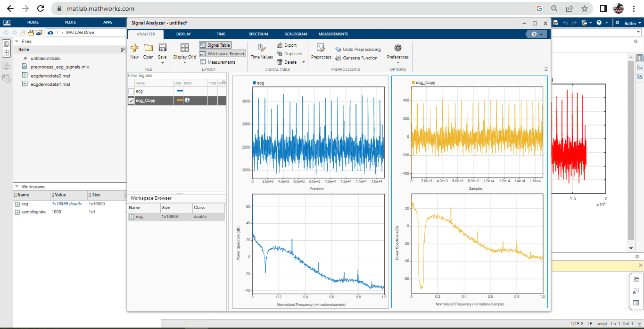Collapse the Workspace panel triangle
The height and width of the screenshot is (329, 644).
tap(17, 187)
